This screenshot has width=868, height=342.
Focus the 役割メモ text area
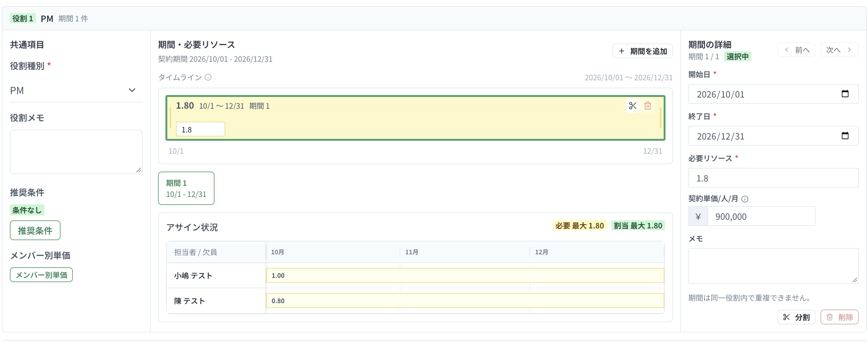(76, 152)
